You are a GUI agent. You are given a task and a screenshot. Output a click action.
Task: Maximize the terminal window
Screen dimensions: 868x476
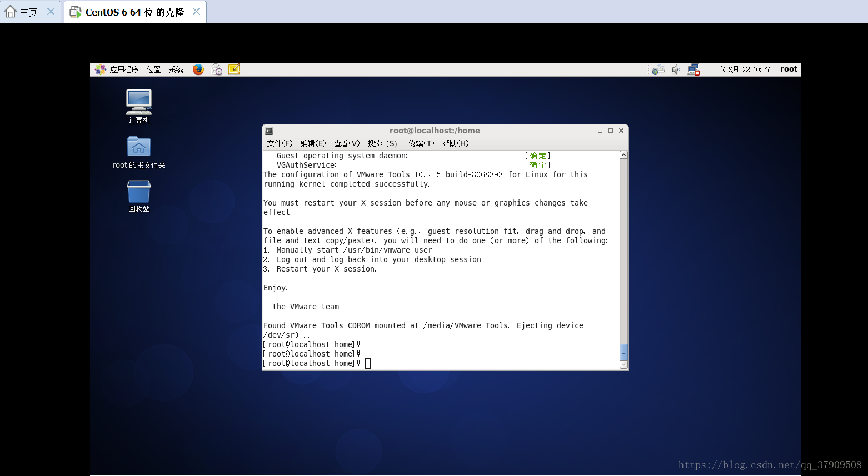pyautogui.click(x=611, y=131)
